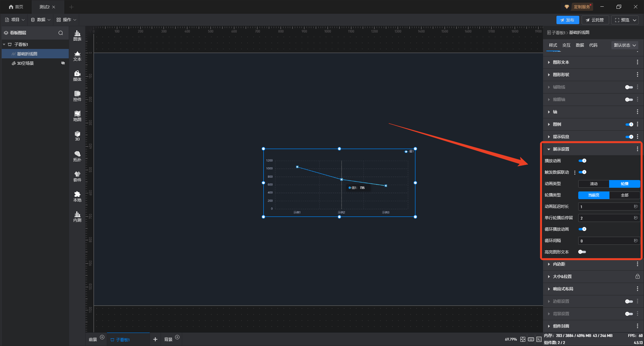Switch to the 交互 tab

[566, 45]
